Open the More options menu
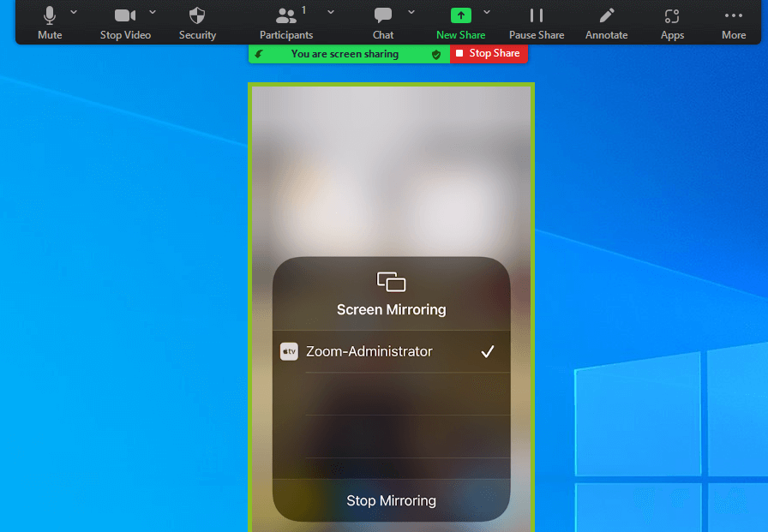 point(733,22)
